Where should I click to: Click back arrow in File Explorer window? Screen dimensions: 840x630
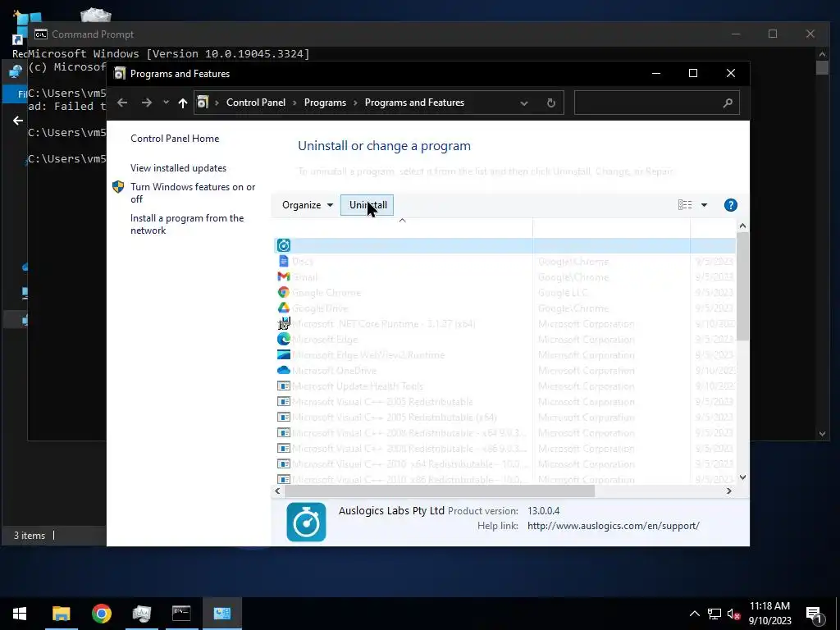point(18,121)
